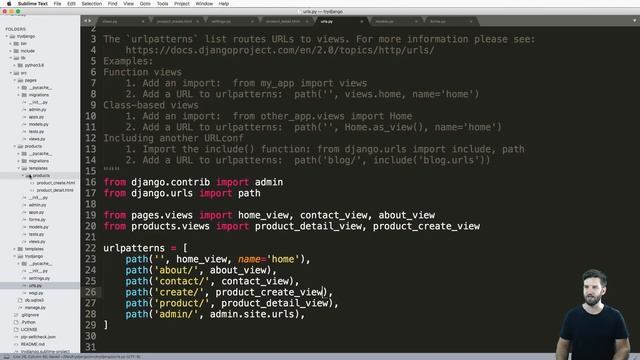Switch to the product_create.html tab
The image size is (640, 360).
(177, 21)
